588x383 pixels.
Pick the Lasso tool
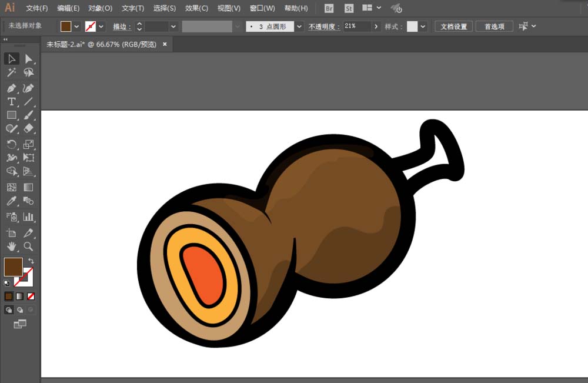point(28,72)
